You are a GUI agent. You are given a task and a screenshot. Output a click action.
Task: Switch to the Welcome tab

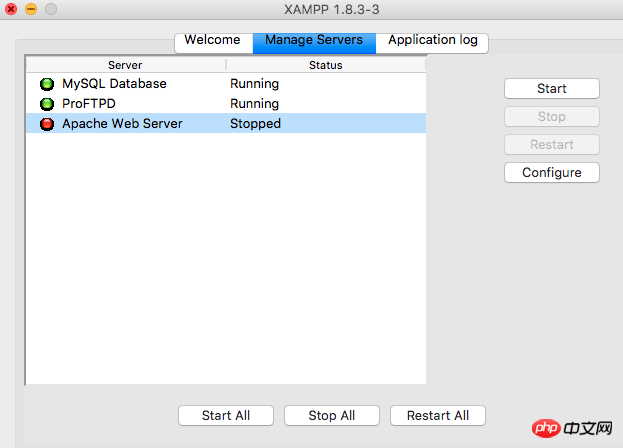(214, 43)
